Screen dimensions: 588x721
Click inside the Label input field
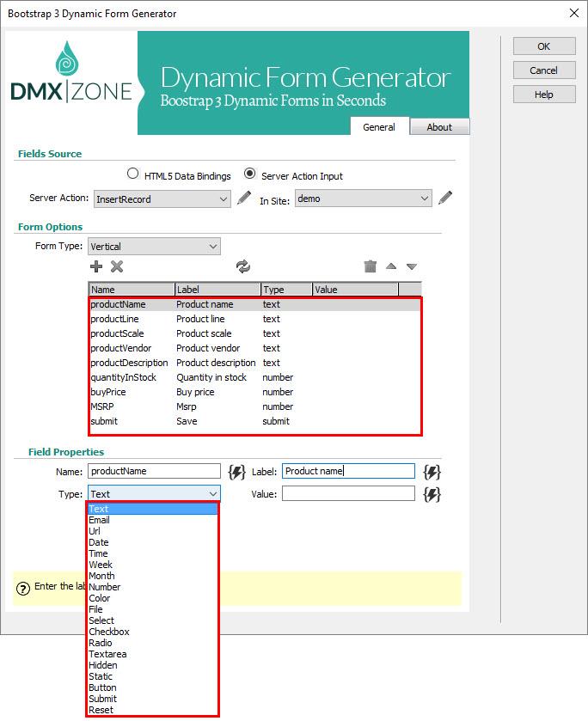click(x=348, y=471)
